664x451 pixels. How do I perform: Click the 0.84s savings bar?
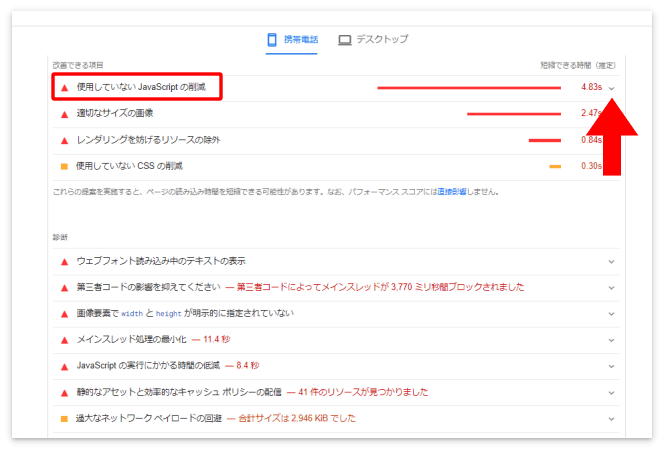545,140
